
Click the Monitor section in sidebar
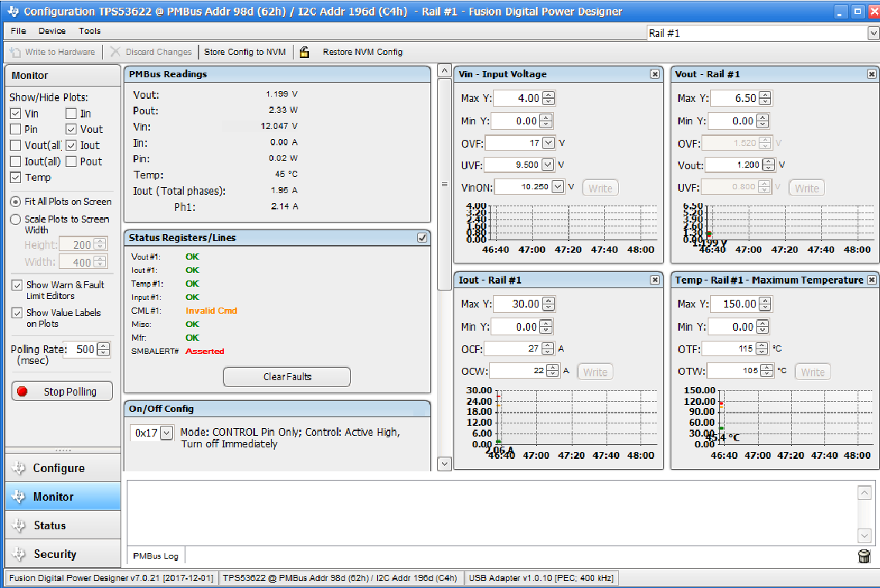63,497
